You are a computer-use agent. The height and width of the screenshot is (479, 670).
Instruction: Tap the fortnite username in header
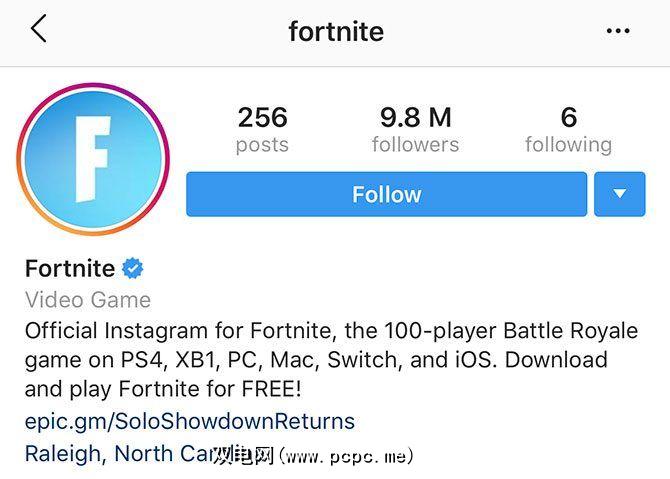coord(336,31)
